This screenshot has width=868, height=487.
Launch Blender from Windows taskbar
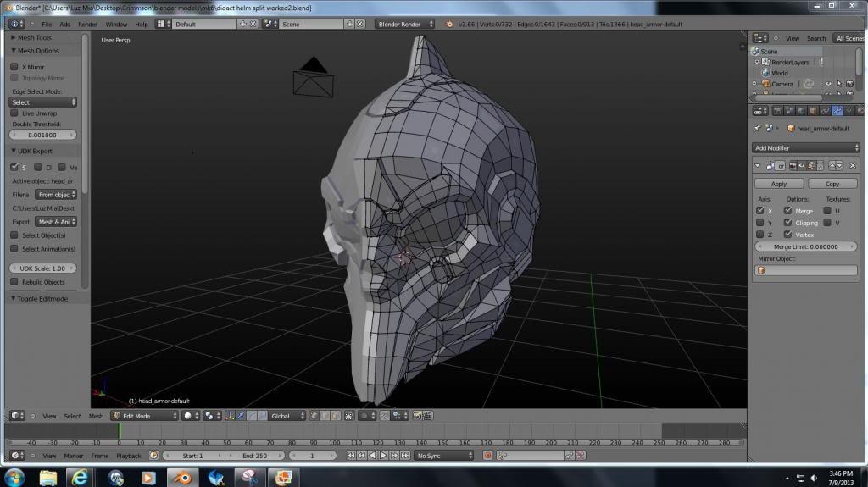point(182,477)
